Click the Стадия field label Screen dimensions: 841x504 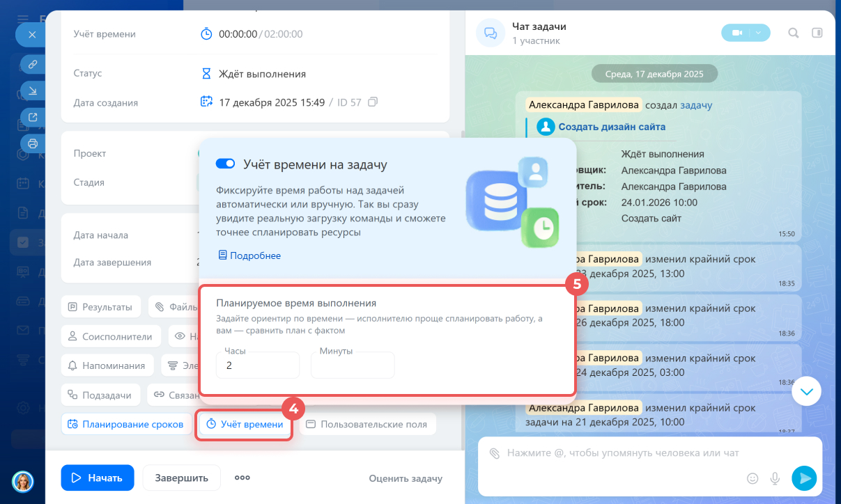pyautogui.click(x=88, y=182)
